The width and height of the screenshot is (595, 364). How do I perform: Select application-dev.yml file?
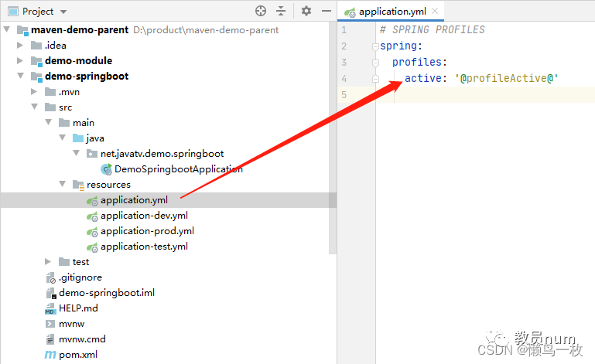[144, 216]
